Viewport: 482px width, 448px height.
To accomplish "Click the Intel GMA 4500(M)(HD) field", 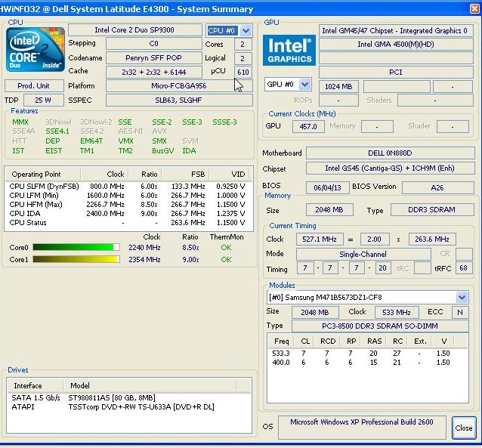I will (x=396, y=45).
